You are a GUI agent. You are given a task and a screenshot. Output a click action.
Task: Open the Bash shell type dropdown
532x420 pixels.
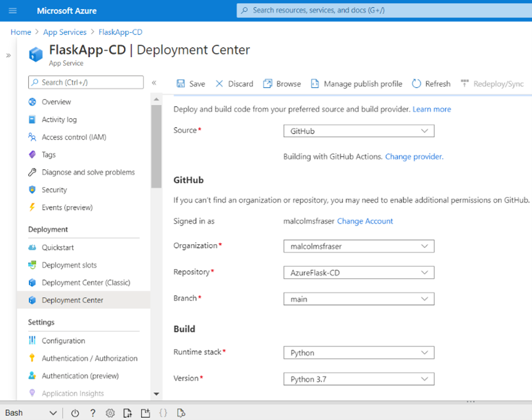[31, 413]
